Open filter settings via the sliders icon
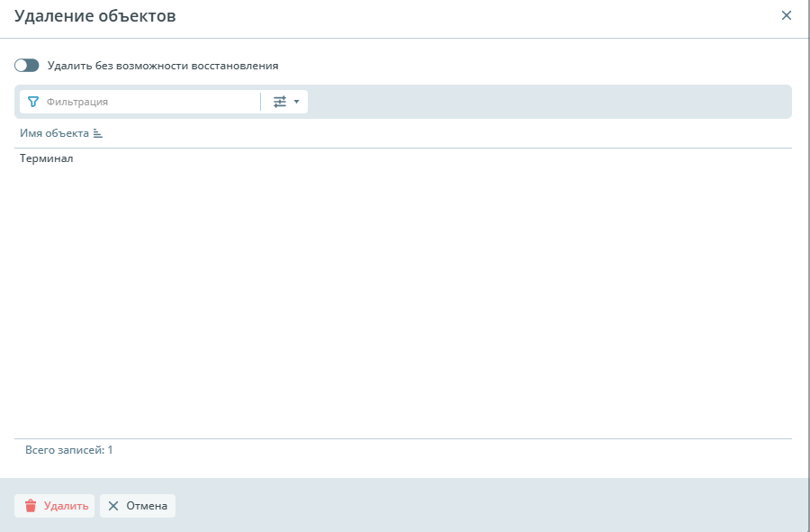Viewport: 810px width, 532px height. pyautogui.click(x=279, y=102)
